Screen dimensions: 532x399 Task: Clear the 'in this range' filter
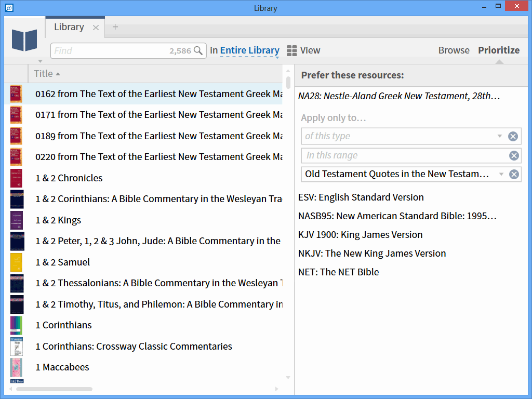[x=514, y=156]
